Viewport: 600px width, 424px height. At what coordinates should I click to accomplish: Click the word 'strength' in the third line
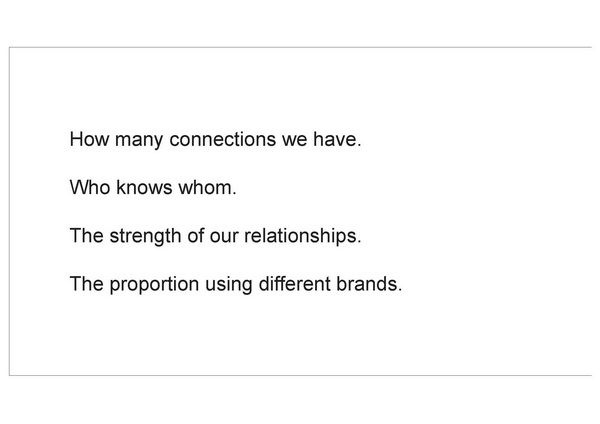coord(145,236)
